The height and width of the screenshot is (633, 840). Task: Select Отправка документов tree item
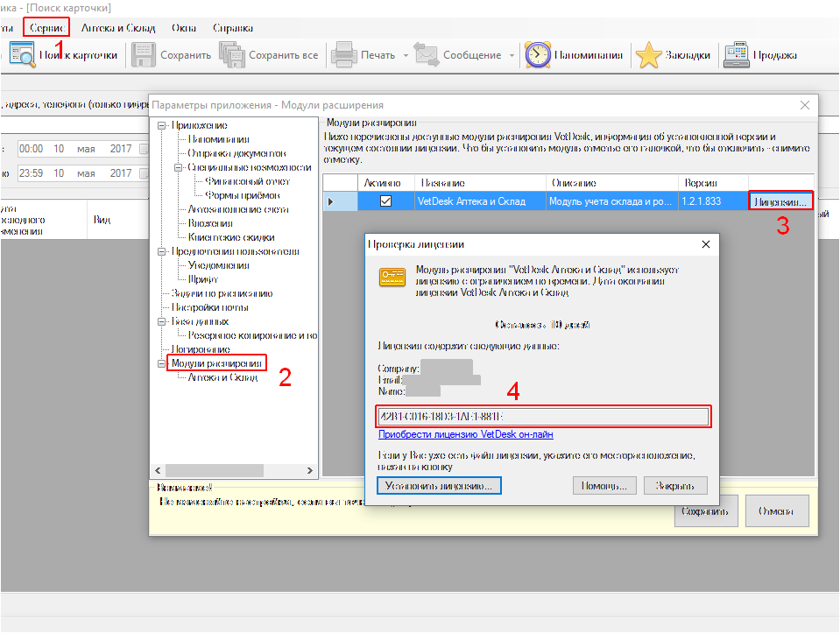pyautogui.click(x=236, y=153)
